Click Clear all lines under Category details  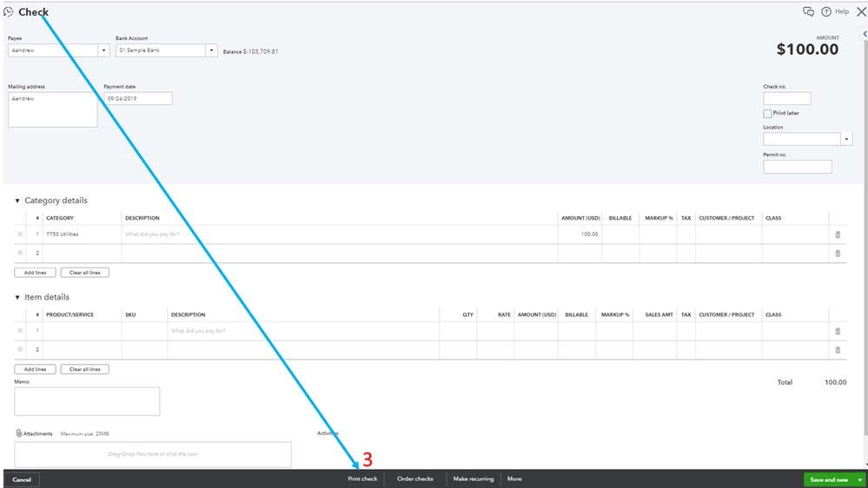tap(84, 273)
